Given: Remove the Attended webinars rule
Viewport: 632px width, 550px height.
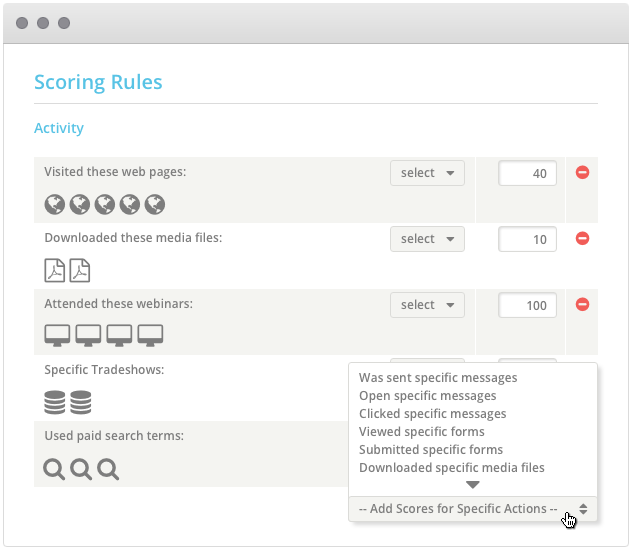Looking at the screenshot, I should tap(582, 305).
